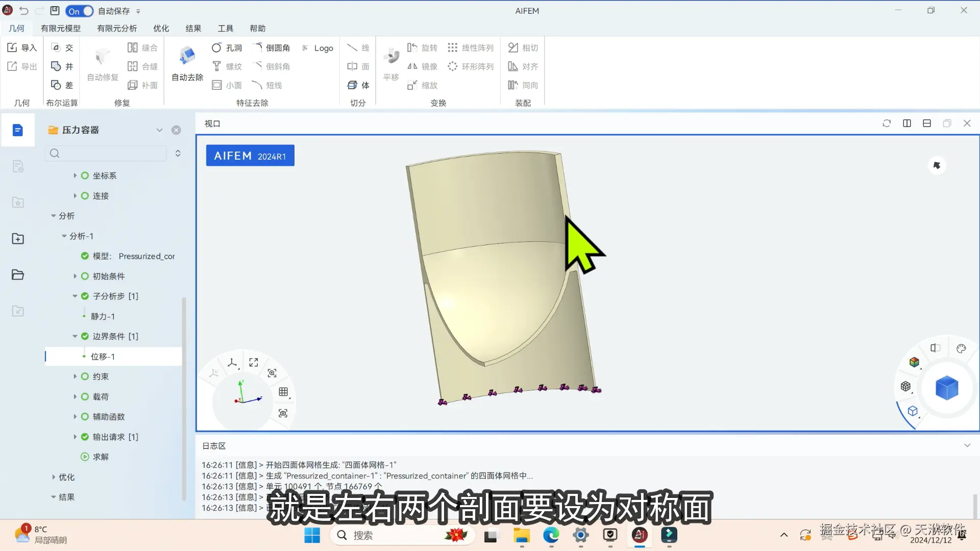
Task: Click the 孔洞 hole removal icon
Action: (217, 48)
